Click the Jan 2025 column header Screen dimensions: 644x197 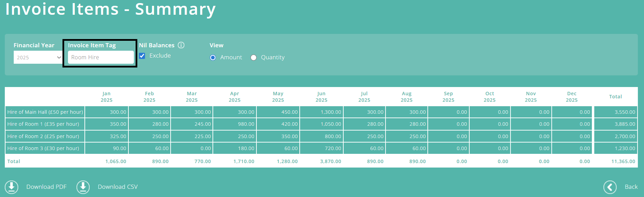click(x=106, y=97)
